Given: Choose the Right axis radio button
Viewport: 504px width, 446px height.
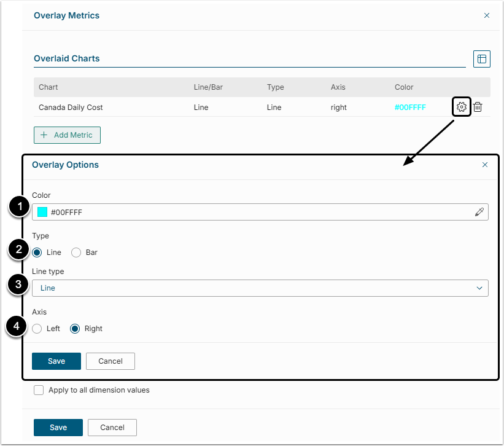Looking at the screenshot, I should [75, 329].
